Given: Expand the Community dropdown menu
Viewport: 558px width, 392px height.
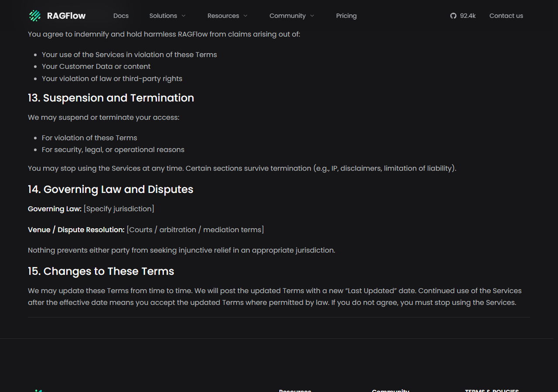Looking at the screenshot, I should click(292, 16).
